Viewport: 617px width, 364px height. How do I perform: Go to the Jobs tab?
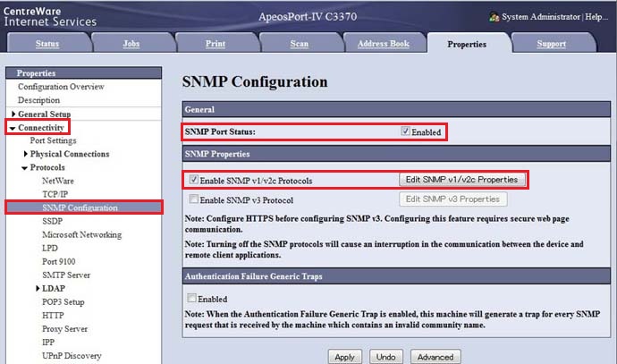tap(131, 44)
